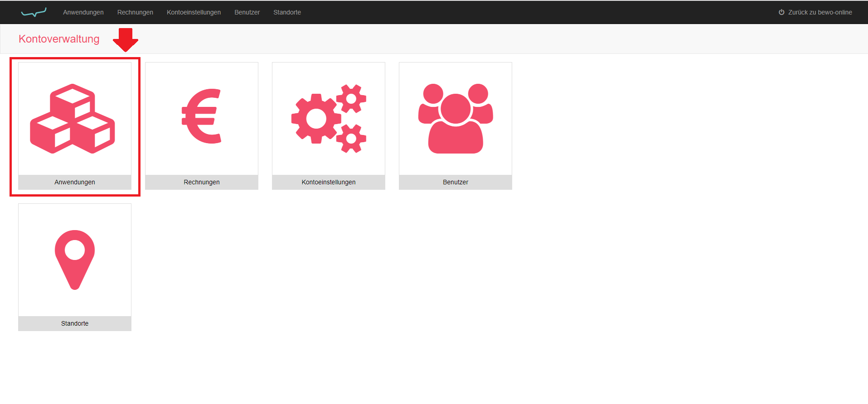This screenshot has height=404, width=868.
Task: Select Kontoeinstellungen from the top menu
Action: (194, 12)
